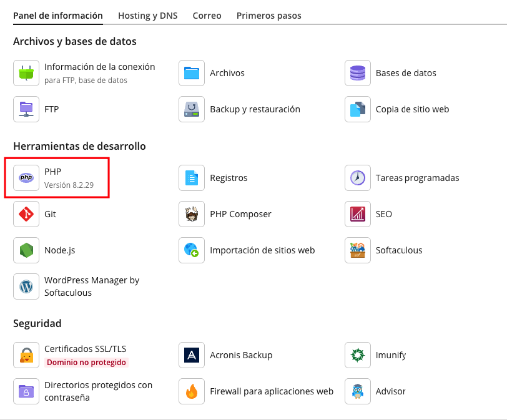Open Información de la conexión link
Viewport: 507px width, 420px height.
pyautogui.click(x=100, y=67)
